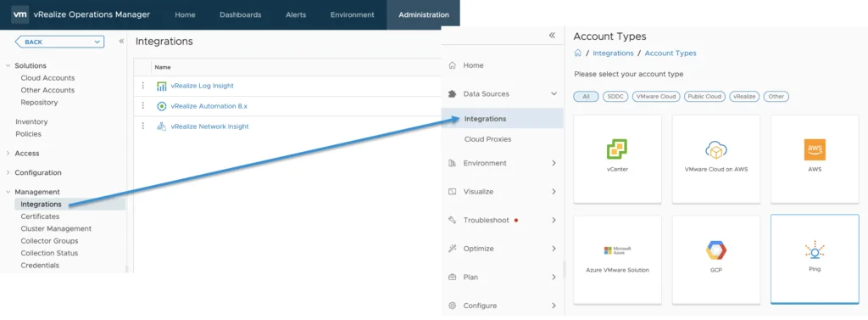The width and height of the screenshot is (868, 320).
Task: Collapse the Solutions tree section
Action: coord(8,65)
